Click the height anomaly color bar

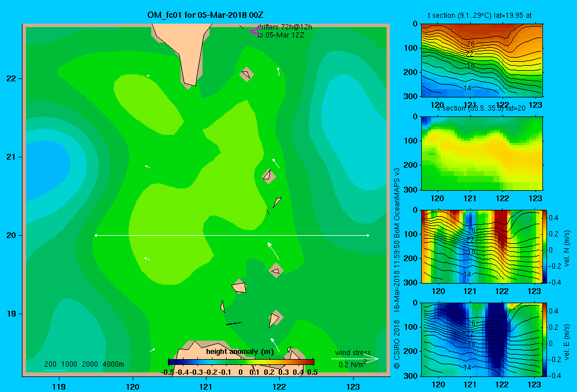click(x=241, y=362)
